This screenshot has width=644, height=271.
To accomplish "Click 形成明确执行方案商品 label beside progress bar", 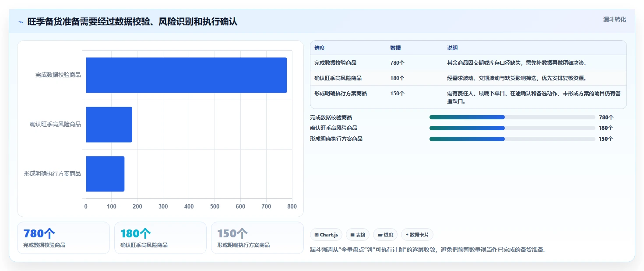I will point(336,139).
